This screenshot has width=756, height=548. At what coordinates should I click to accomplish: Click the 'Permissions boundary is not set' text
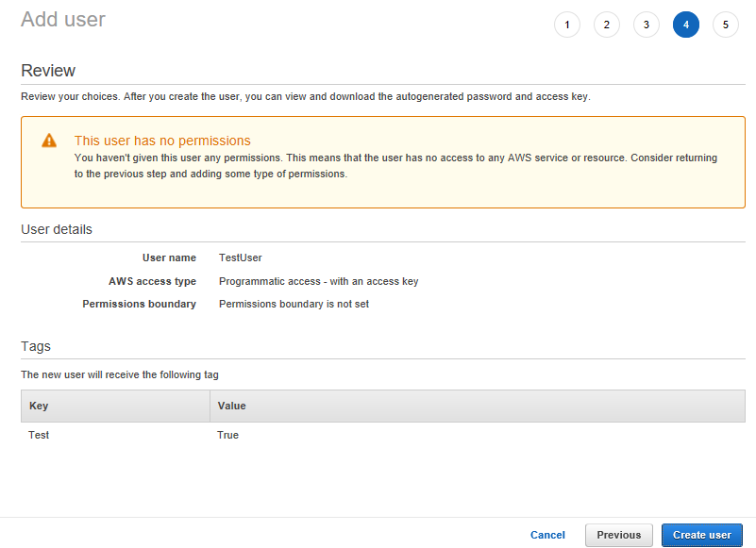(294, 304)
